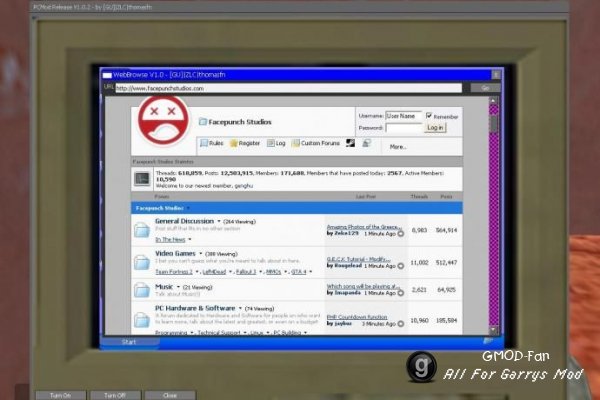Open the Rules page icon
600x400 pixels.
(x=204, y=143)
